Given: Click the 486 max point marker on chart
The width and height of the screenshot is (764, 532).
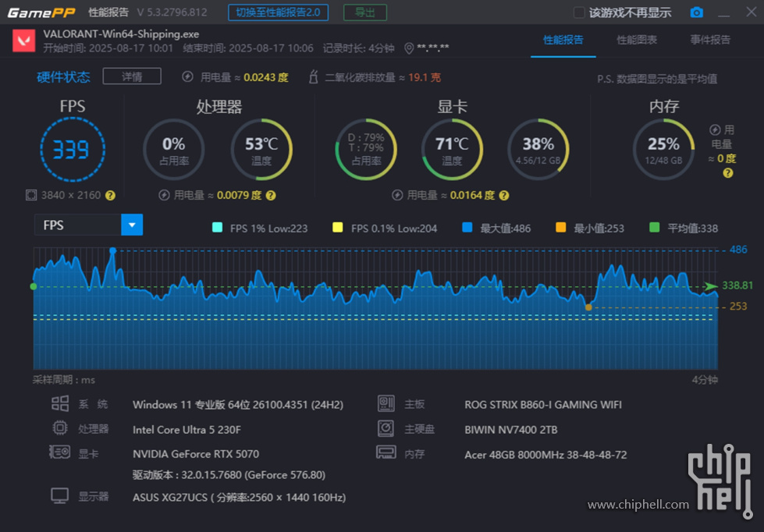Looking at the screenshot, I should 113,250.
